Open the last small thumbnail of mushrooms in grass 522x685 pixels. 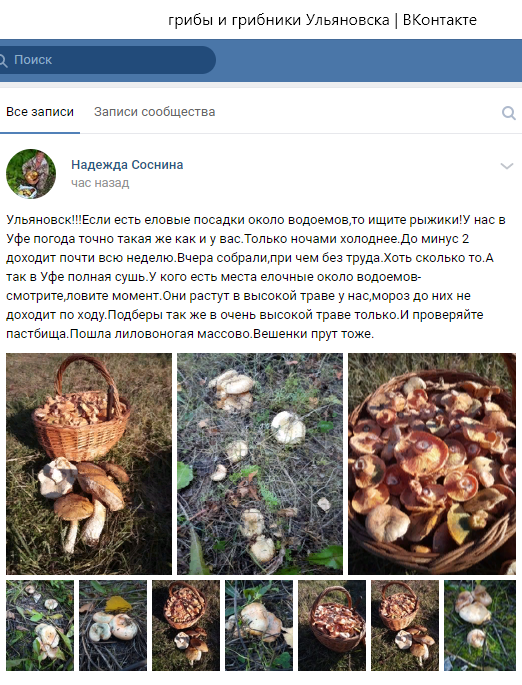coord(480,626)
